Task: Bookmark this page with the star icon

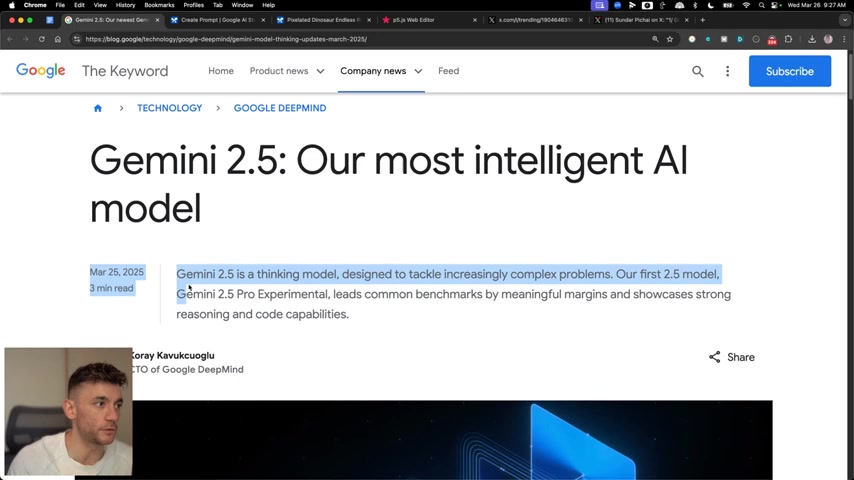Action: 670,39
